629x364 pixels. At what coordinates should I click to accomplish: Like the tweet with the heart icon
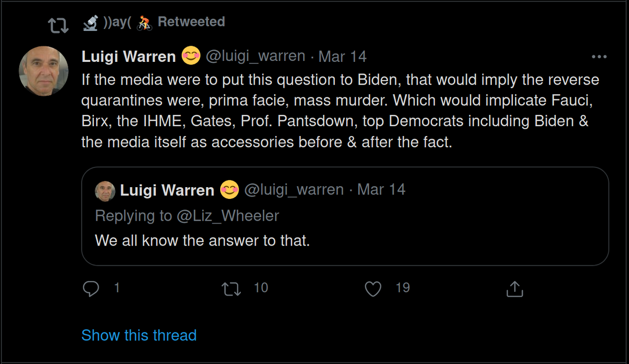click(373, 289)
